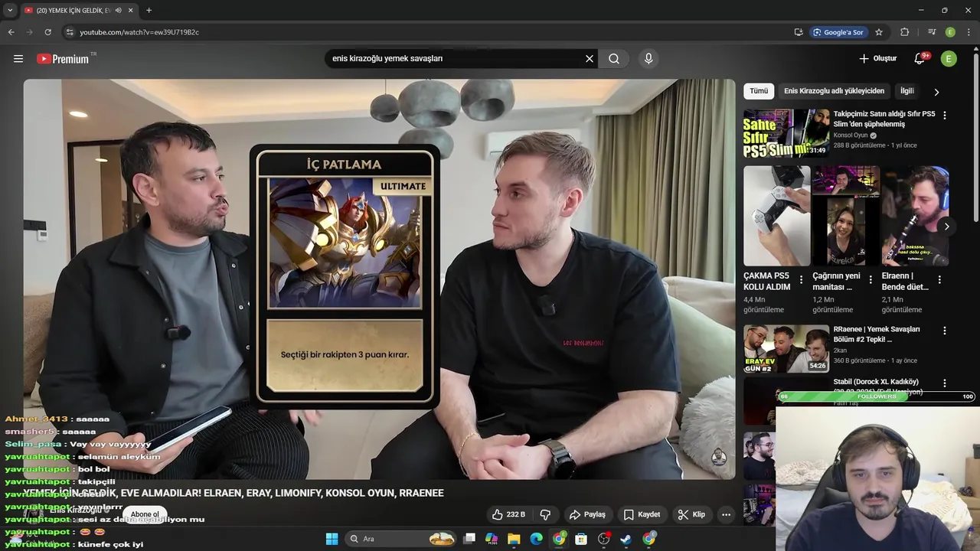Like the video (232 B)
Viewport: 980px width, 551px height.
pos(508,514)
